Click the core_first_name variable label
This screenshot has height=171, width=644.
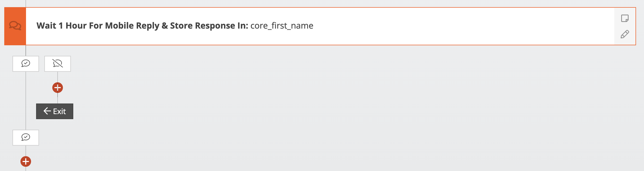(x=281, y=26)
